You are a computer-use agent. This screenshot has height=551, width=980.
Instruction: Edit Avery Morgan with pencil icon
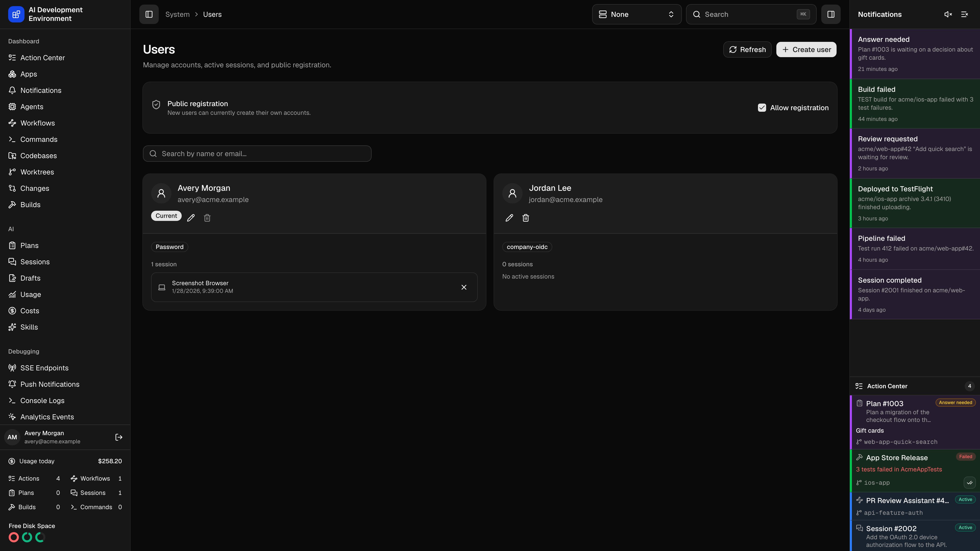191,218
